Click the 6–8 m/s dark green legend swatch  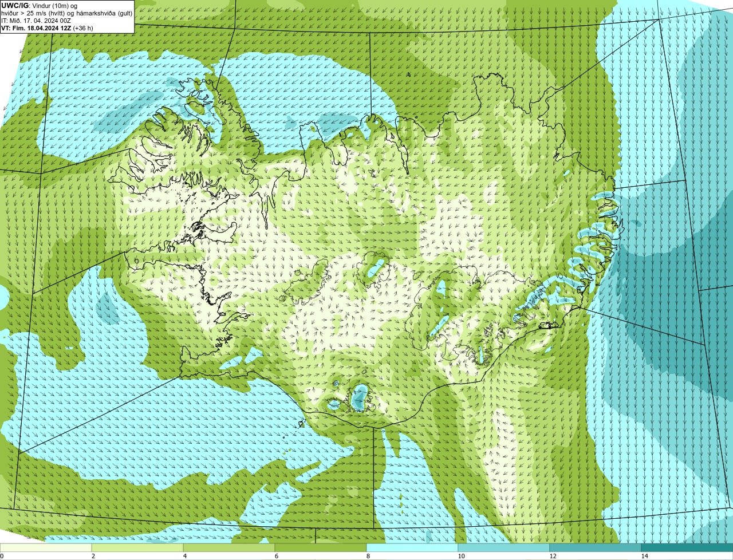pos(321,547)
